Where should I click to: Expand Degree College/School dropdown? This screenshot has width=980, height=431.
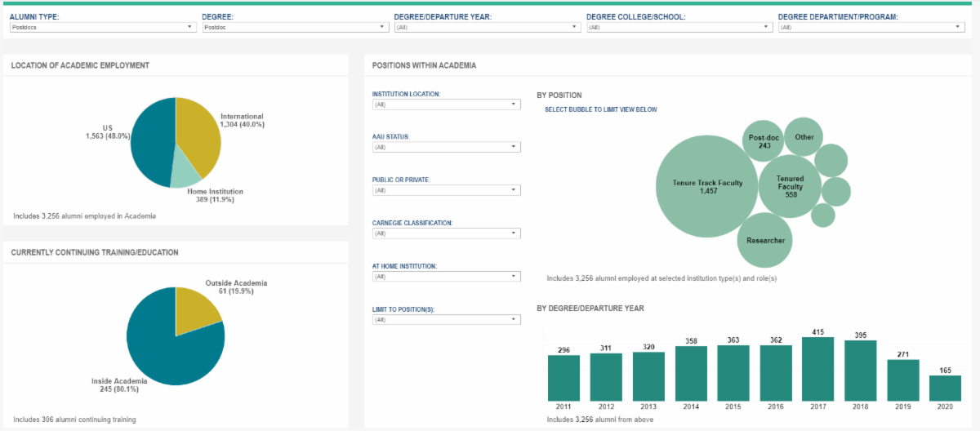(x=679, y=27)
